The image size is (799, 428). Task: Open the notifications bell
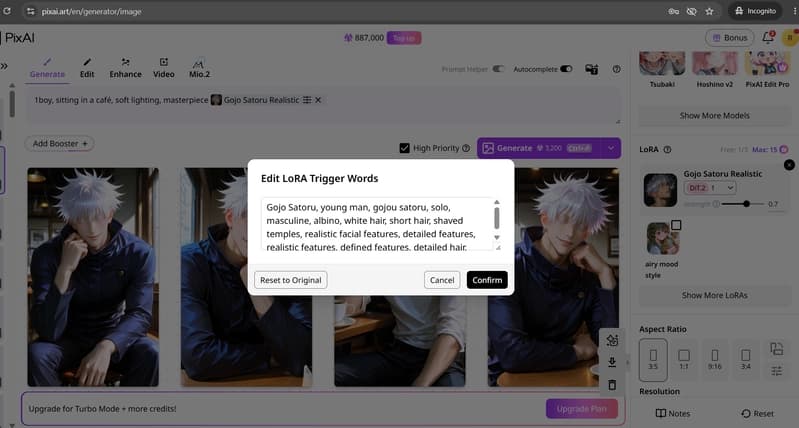click(767, 37)
